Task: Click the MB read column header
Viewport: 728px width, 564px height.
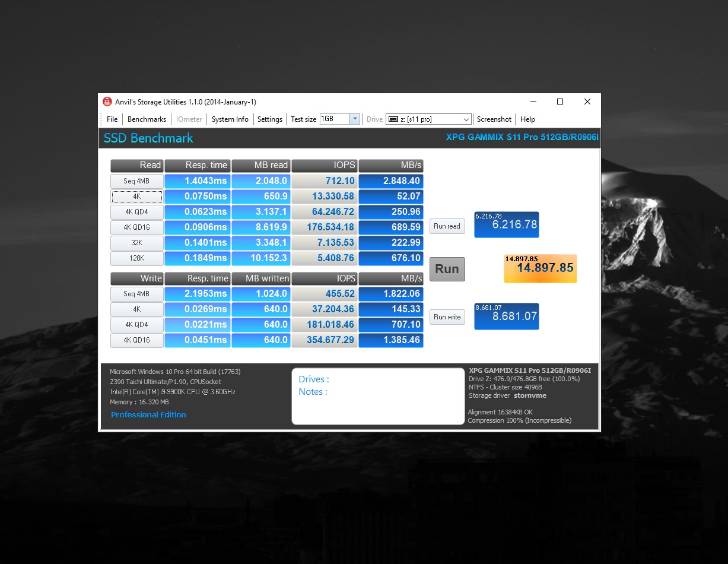Action: click(260, 166)
